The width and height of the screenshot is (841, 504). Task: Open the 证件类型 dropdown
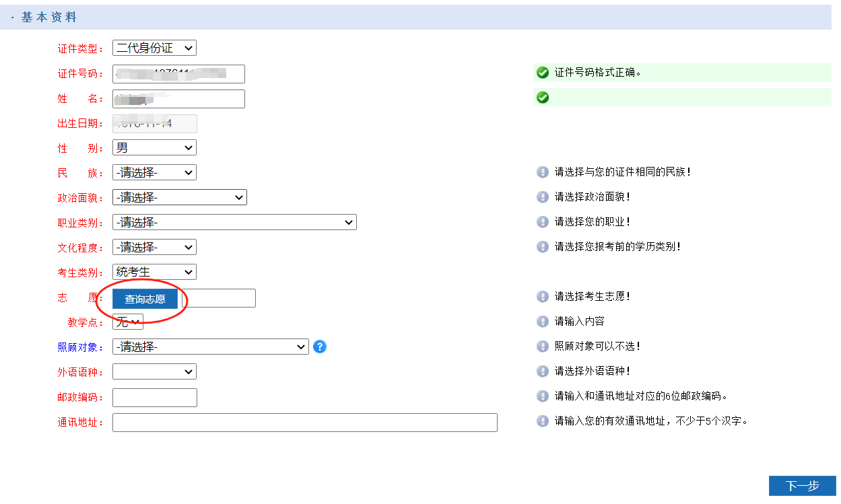(x=154, y=48)
